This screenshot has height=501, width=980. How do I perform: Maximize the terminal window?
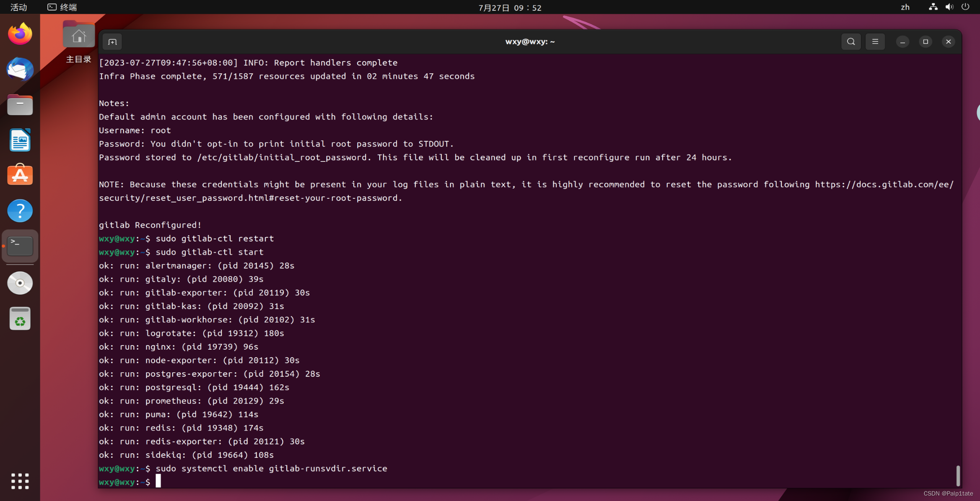(926, 42)
